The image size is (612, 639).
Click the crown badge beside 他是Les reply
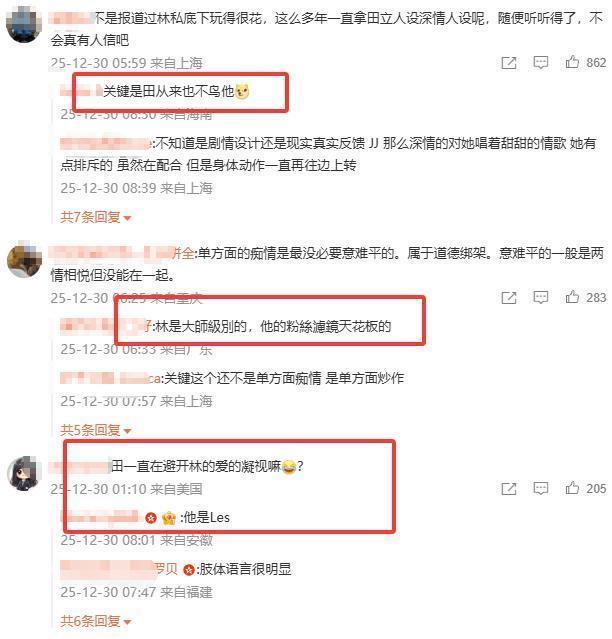[x=169, y=518]
